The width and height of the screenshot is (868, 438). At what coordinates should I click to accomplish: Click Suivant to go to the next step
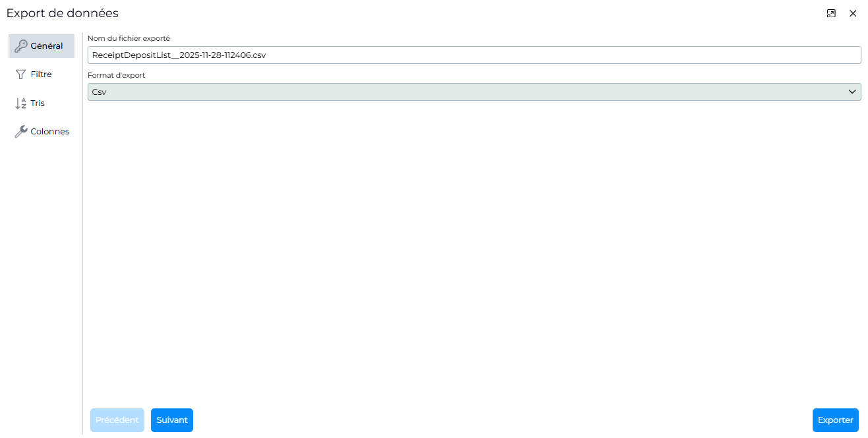[172, 420]
